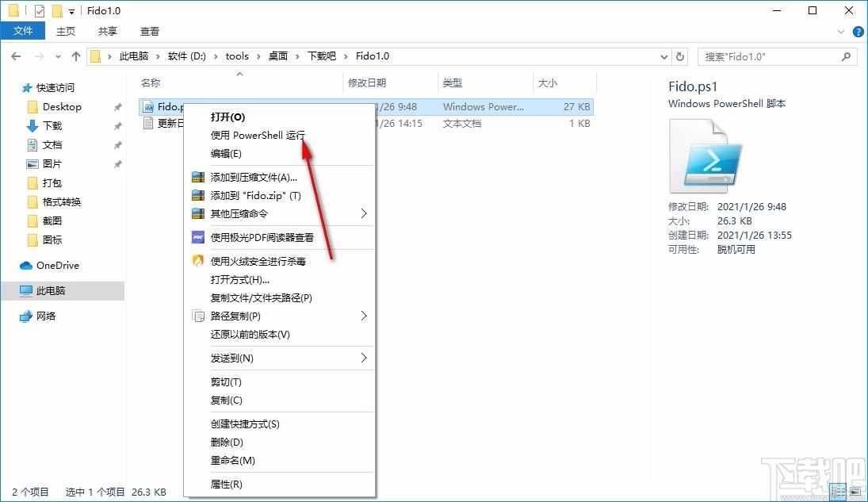868x502 pixels.
Task: Select OneDrive in the navigation pane
Action: click(57, 266)
